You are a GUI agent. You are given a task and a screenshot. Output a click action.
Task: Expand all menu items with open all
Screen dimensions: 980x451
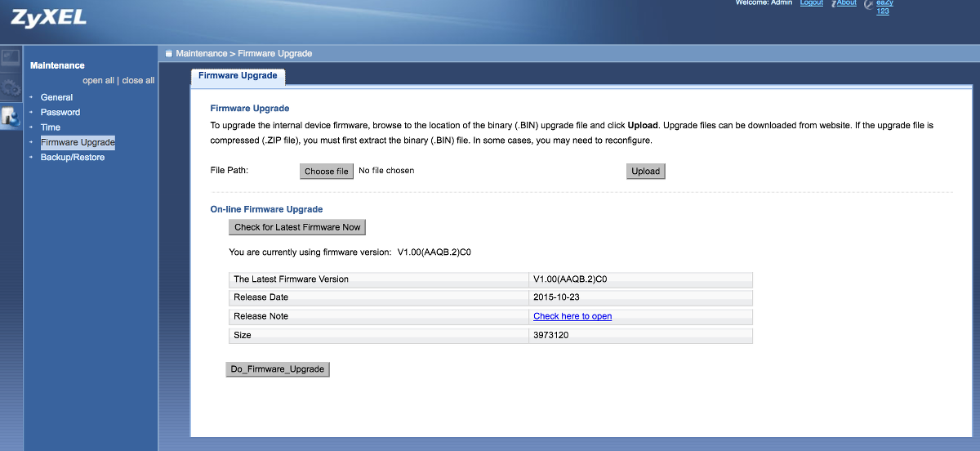click(x=98, y=81)
